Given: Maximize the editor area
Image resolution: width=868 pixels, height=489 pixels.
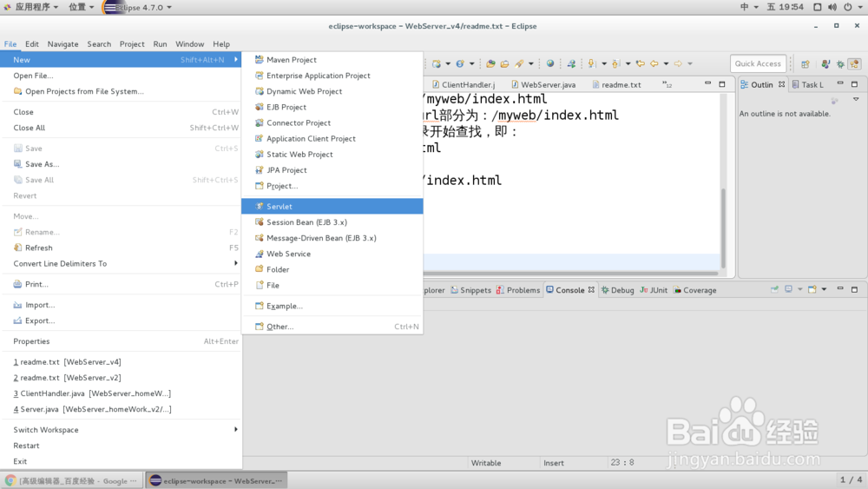Looking at the screenshot, I should [722, 84].
